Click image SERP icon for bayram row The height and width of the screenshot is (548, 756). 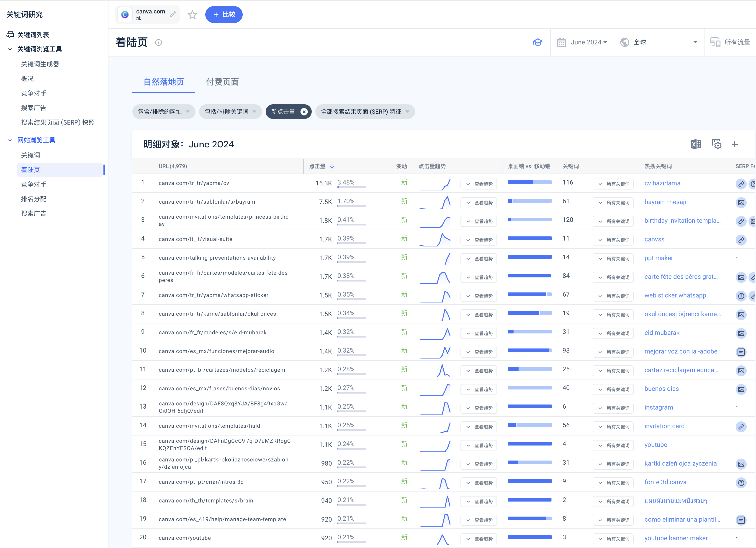741,202
